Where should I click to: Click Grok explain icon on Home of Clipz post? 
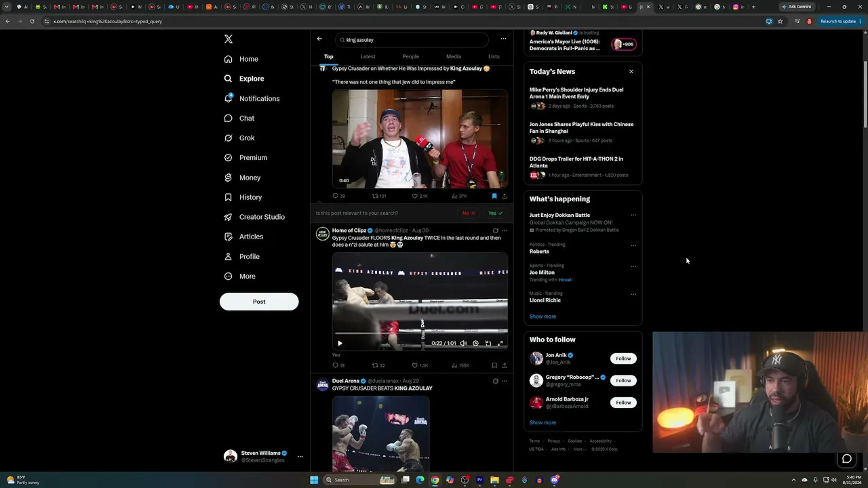click(x=496, y=230)
